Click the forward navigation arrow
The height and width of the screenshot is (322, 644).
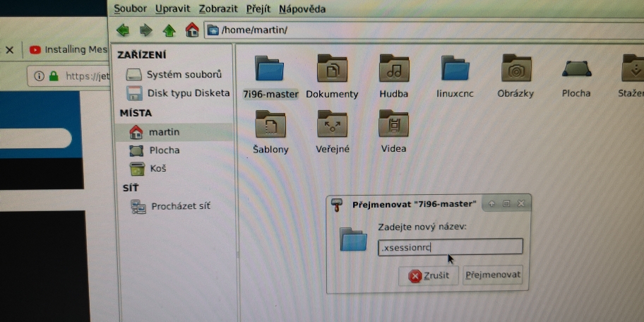pyautogui.click(x=145, y=30)
